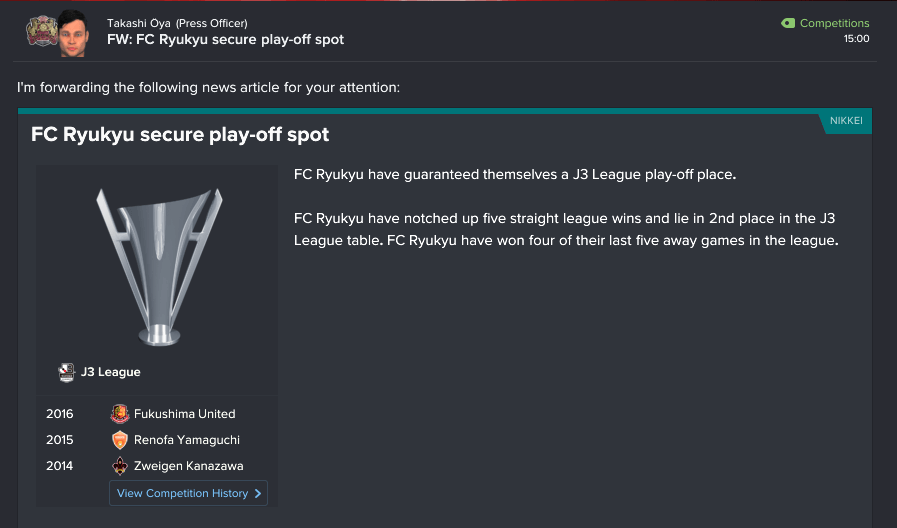897x528 pixels.
Task: Click the 2016 winner year entry
Action: point(60,414)
